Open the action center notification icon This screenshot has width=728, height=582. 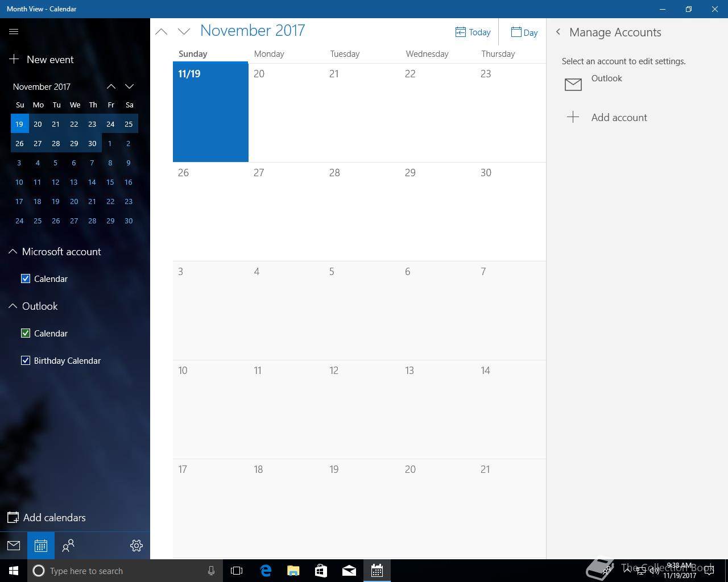[x=709, y=571]
